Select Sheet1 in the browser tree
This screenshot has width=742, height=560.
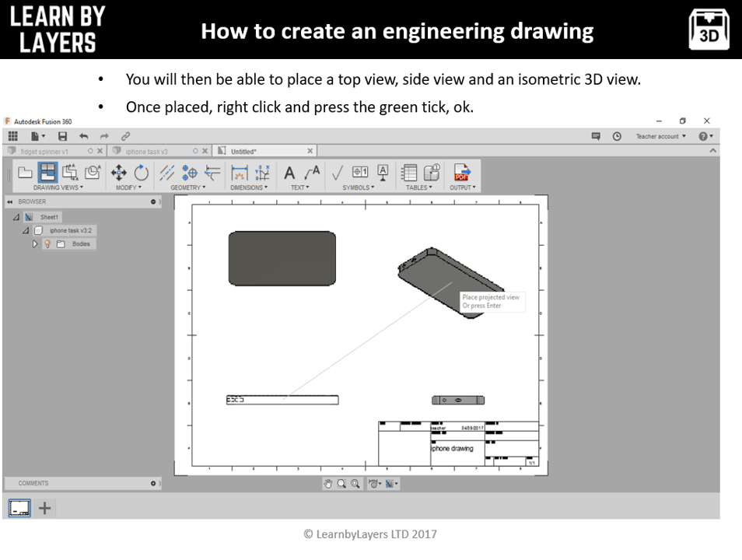[x=49, y=216]
